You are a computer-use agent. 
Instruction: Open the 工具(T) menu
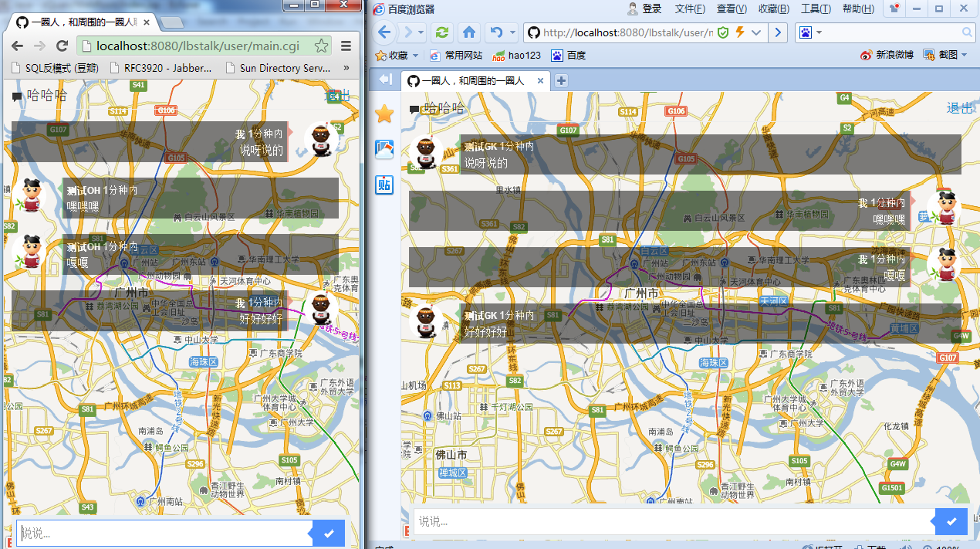[816, 8]
